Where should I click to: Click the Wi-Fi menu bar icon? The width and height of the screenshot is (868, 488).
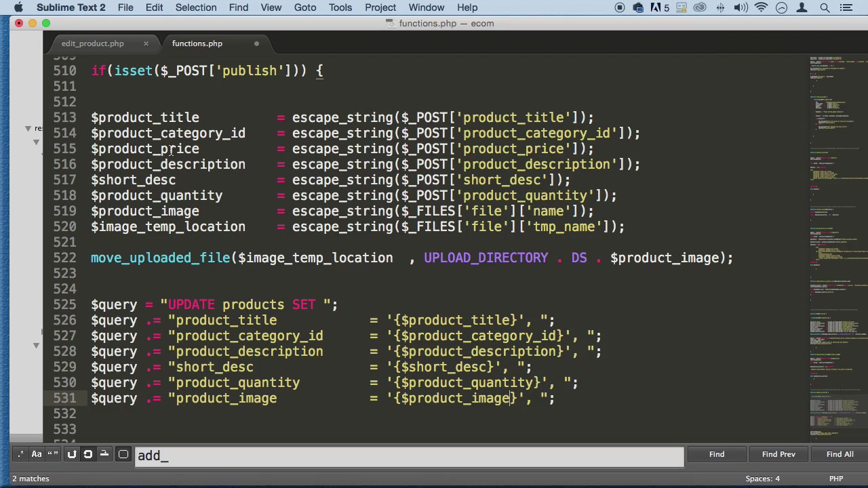761,7
